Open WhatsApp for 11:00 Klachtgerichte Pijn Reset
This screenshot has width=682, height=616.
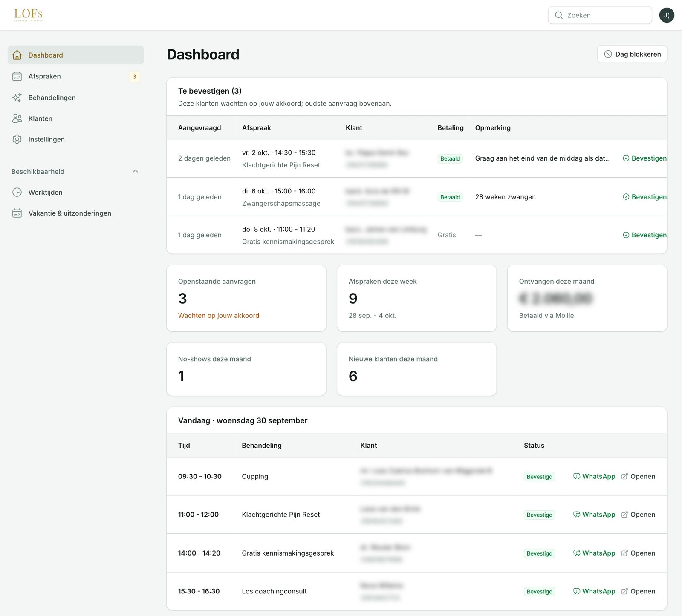click(x=594, y=515)
